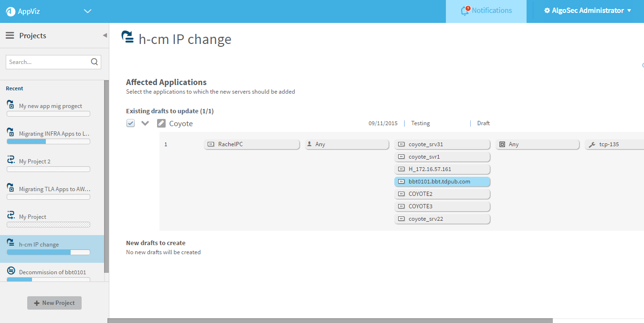Screen dimensions: 644x323
Task: Click the AppViz logo icon
Action: [11, 11]
